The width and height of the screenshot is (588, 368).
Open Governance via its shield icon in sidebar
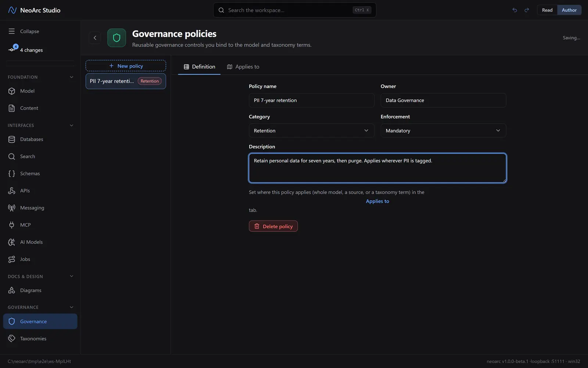point(12,321)
